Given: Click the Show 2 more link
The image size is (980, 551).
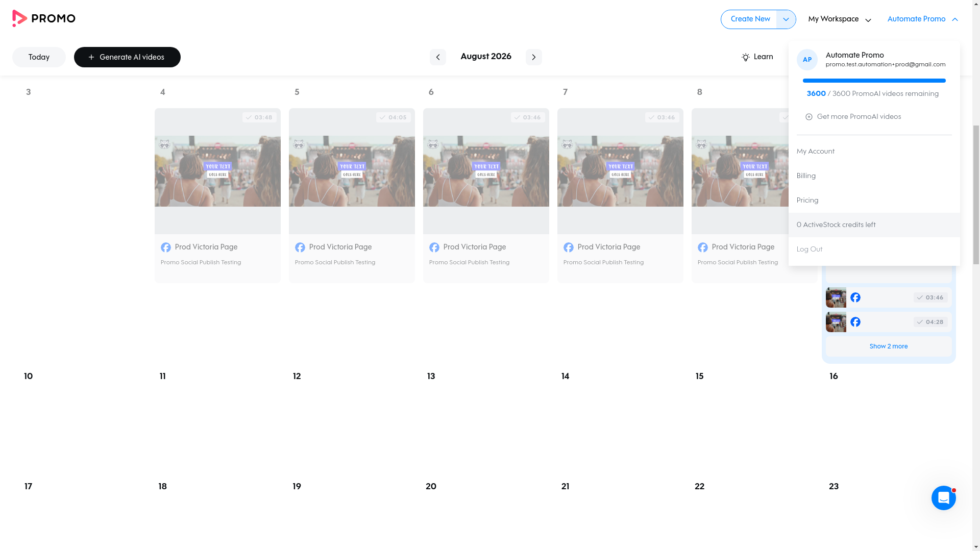Looking at the screenshot, I should point(888,346).
